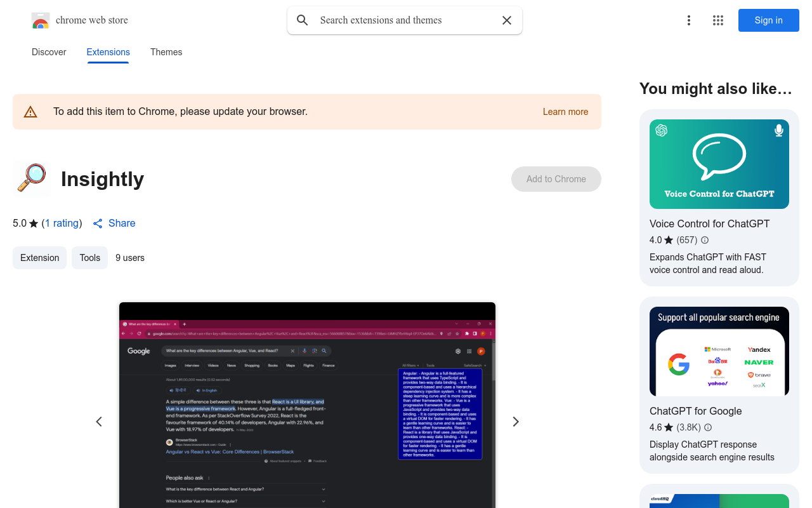This screenshot has height=508, width=812.
Task: Open the Google apps grid
Action: 718,20
